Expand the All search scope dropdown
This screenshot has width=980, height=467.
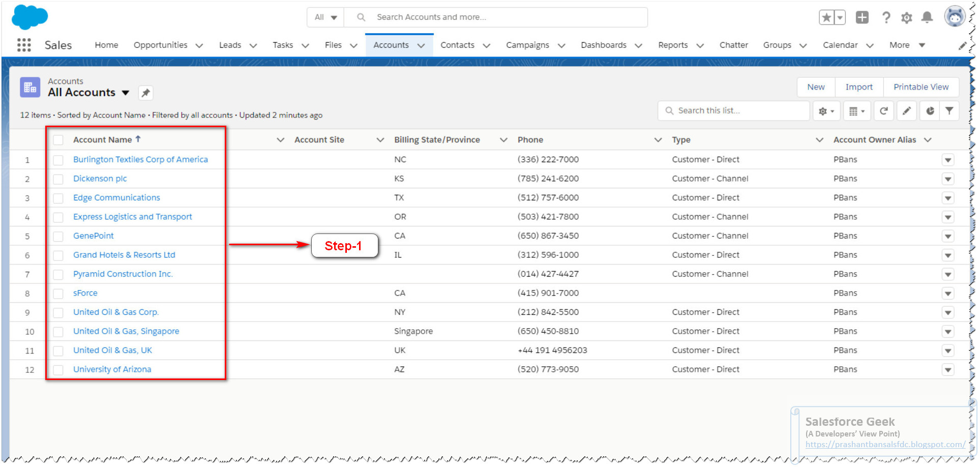click(325, 17)
